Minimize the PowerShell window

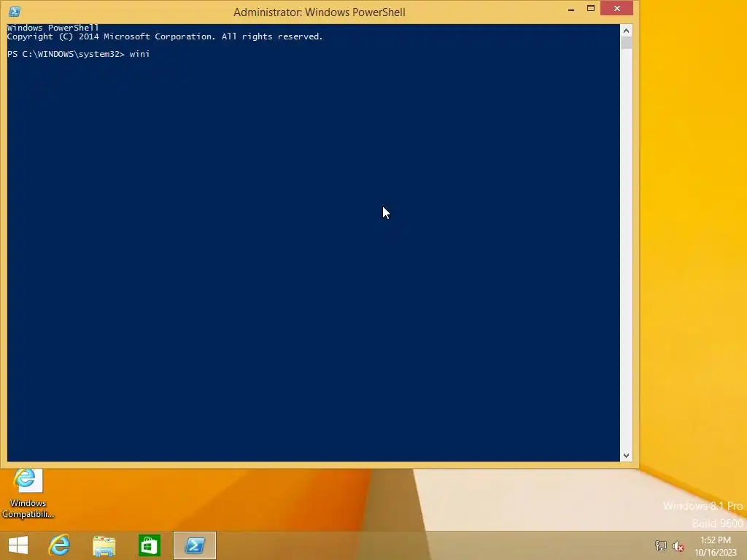point(570,9)
